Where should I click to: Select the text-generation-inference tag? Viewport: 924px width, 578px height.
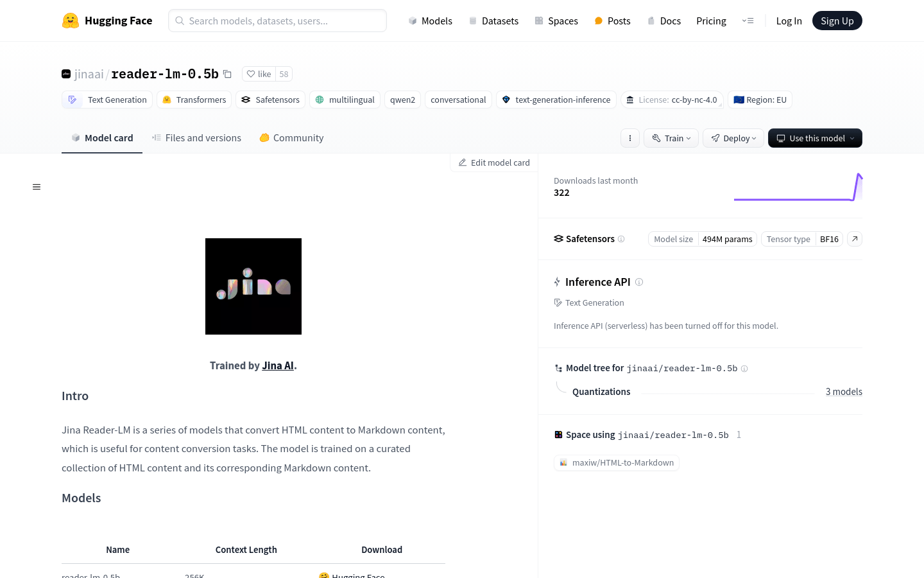(x=556, y=100)
